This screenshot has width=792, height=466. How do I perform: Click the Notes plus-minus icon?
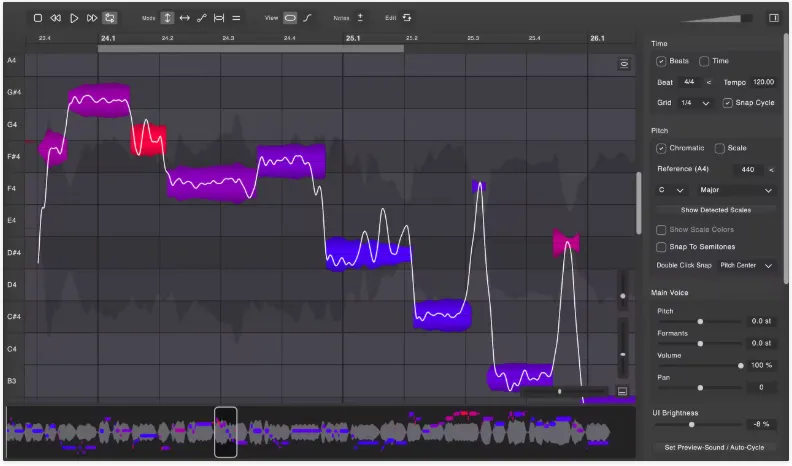coord(360,18)
